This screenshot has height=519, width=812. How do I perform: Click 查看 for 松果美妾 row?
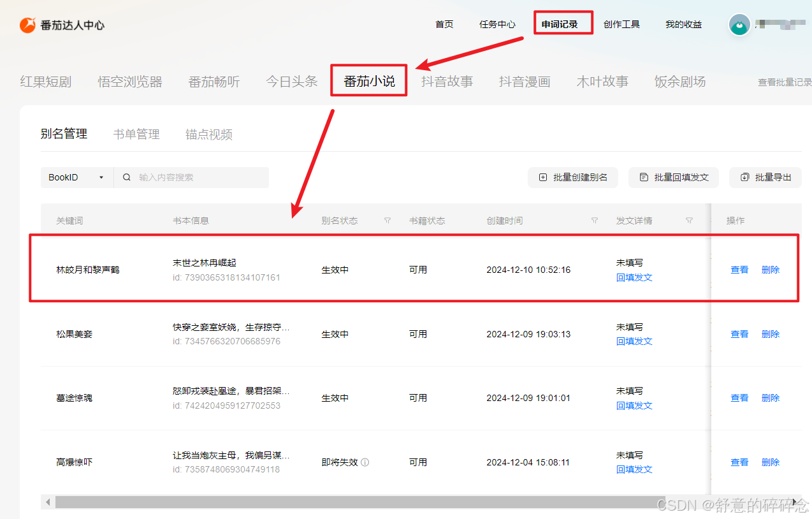(739, 334)
